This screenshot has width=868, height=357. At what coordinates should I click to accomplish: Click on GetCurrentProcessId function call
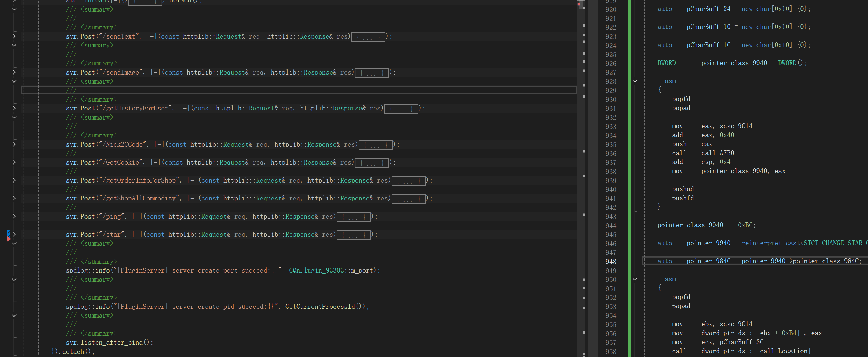pyautogui.click(x=320, y=307)
